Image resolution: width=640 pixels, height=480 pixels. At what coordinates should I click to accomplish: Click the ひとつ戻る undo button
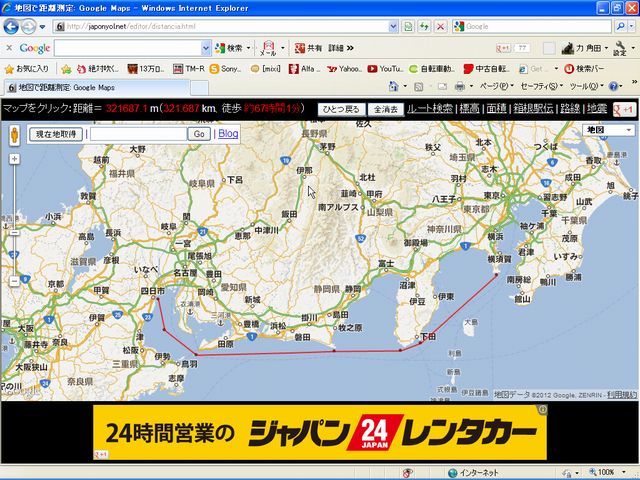coord(341,109)
